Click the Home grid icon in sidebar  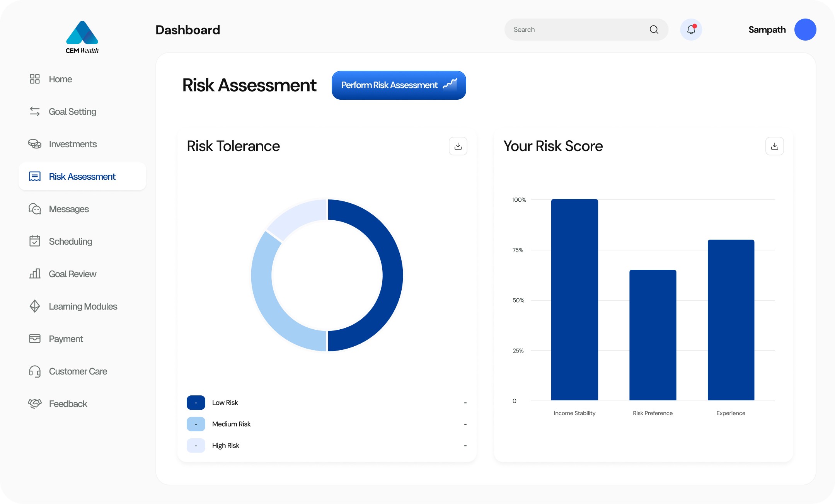tap(35, 79)
